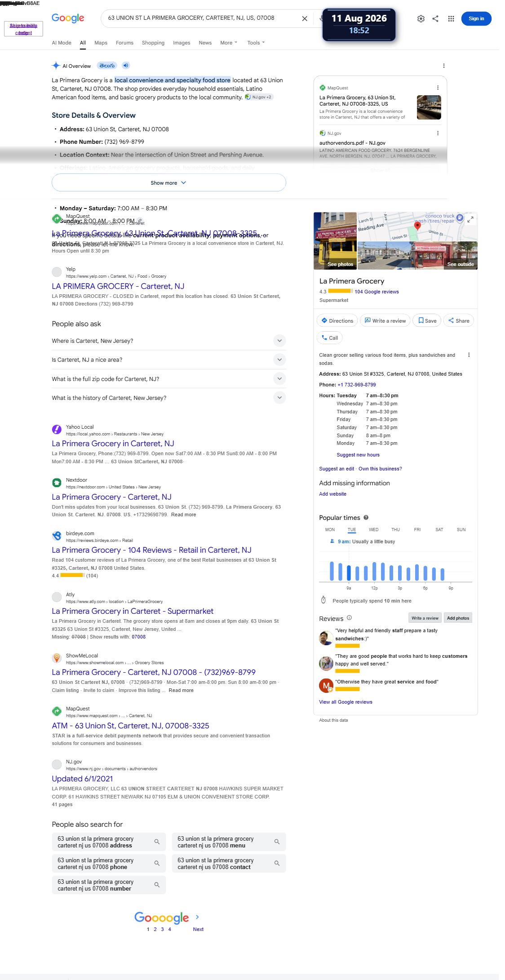Image resolution: width=505 pixels, height=980 pixels.
Task: Switch to the Shopping tab
Action: click(153, 43)
